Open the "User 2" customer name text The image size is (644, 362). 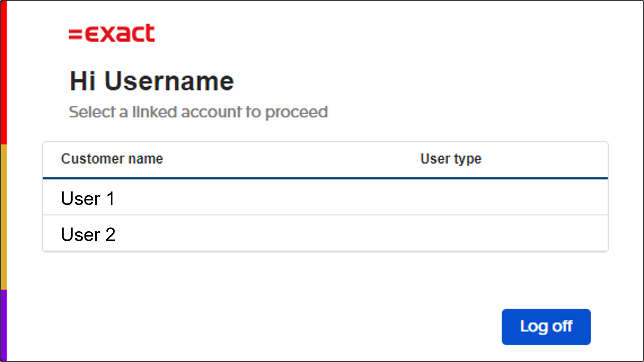pyautogui.click(x=88, y=235)
